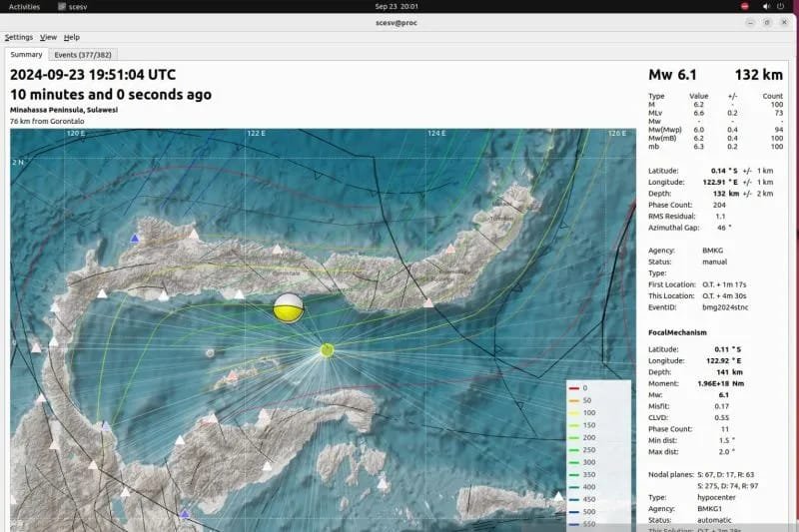Click the blue station triangle at the map's bottom edge
This screenshot has width=799, height=532.
[x=185, y=514]
